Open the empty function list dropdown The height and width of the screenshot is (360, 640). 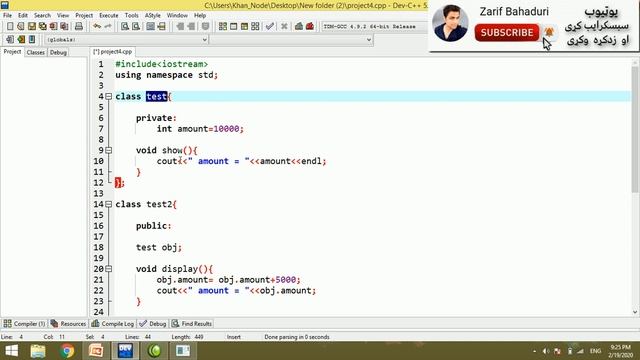291,40
